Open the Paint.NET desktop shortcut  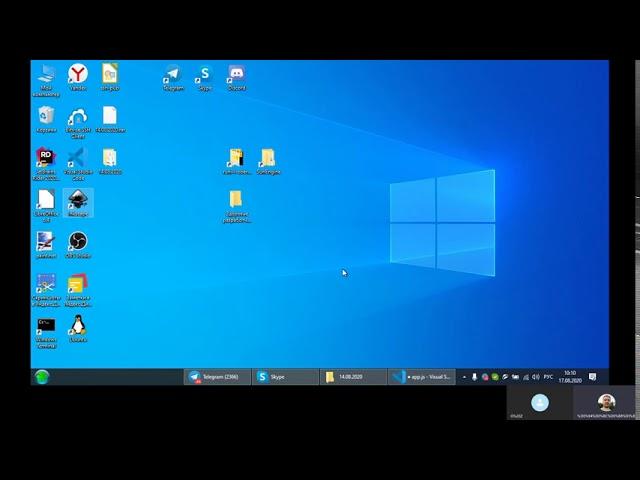[46, 245]
